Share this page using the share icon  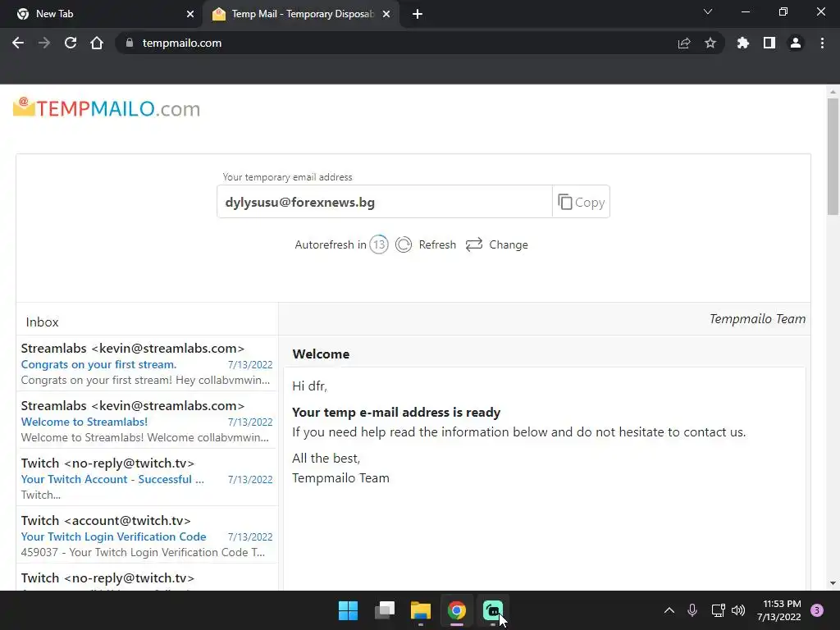pyautogui.click(x=684, y=43)
